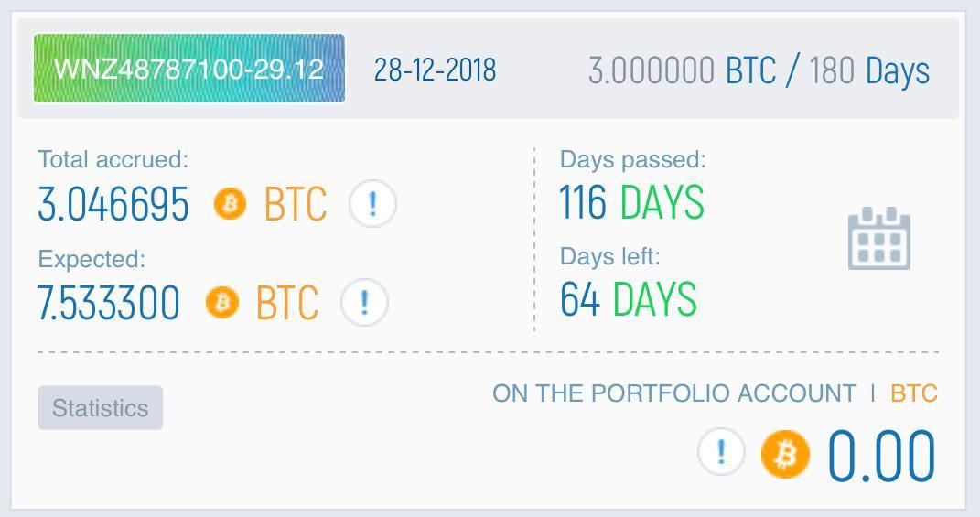
Task: Open the calendar icon next to days
Action: click(x=878, y=239)
